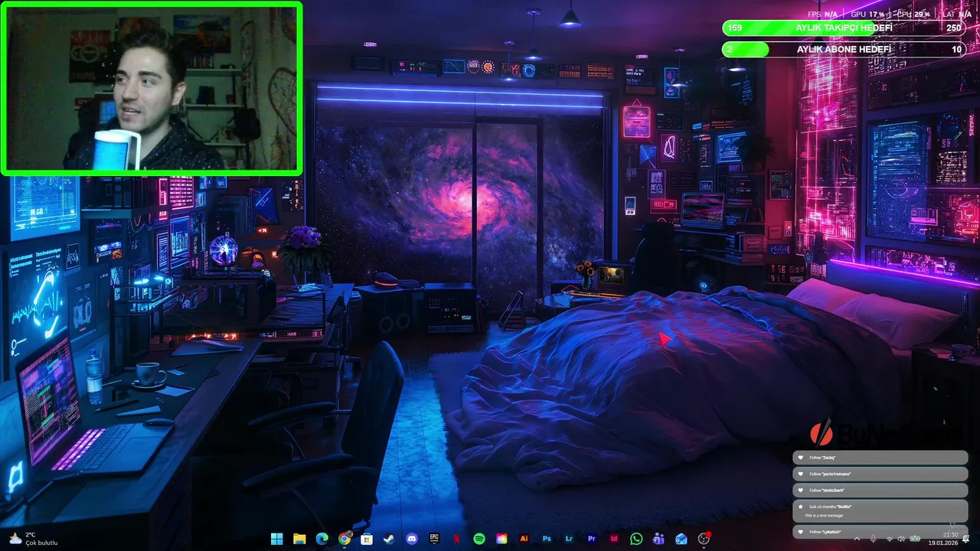Open the weather widget showing 2°C

tap(33, 539)
